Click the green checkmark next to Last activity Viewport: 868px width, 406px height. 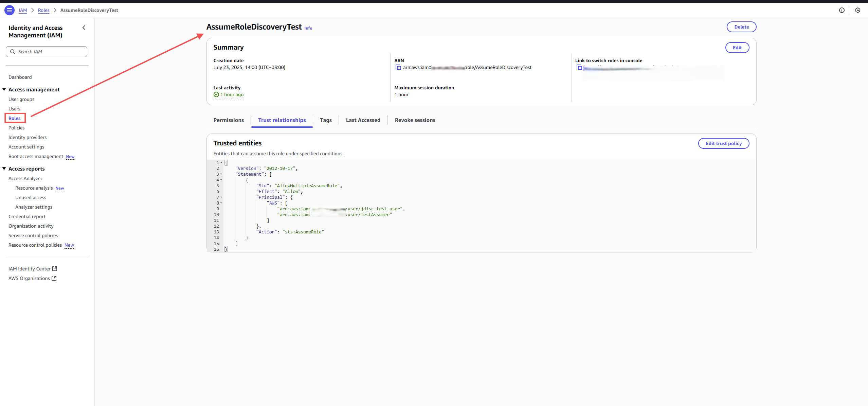(x=216, y=95)
